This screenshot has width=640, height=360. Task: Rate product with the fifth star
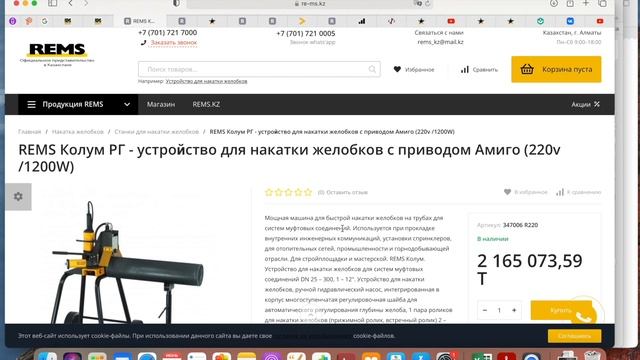click(x=308, y=192)
